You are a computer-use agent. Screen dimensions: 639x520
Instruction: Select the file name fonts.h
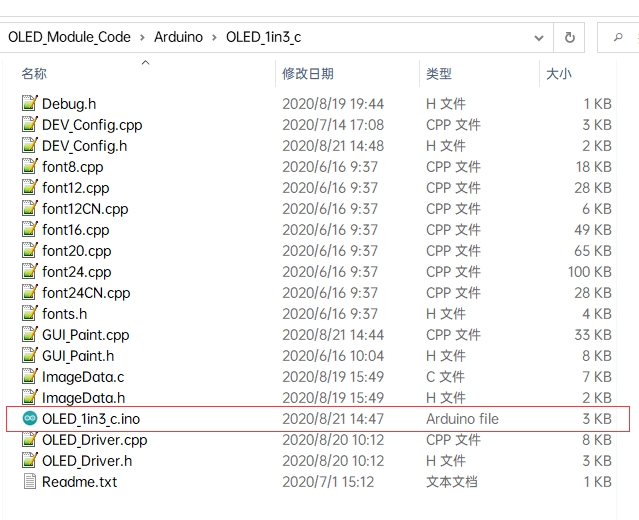point(64,314)
